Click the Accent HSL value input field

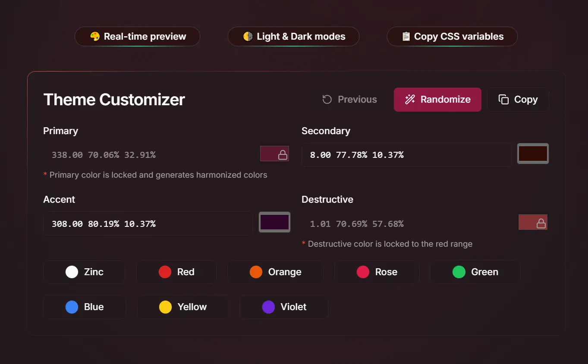148,223
